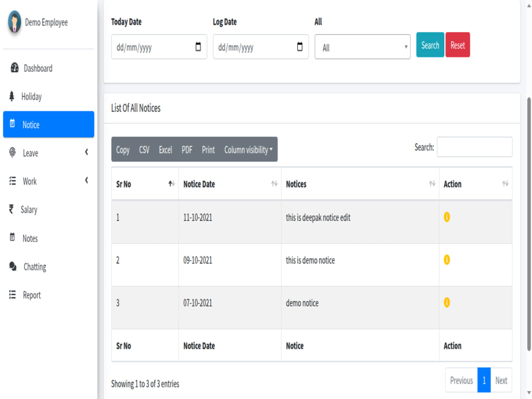
Task: Open the Today Date calendar picker icon
Action: 198,46
